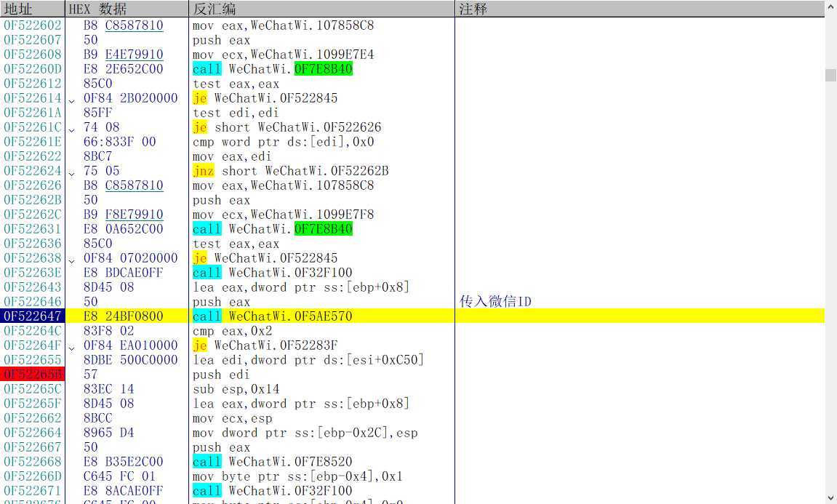The image size is (837, 504).
Task: Click instruction cmp word ptr ds:[edi],0x0
Action: click(284, 142)
